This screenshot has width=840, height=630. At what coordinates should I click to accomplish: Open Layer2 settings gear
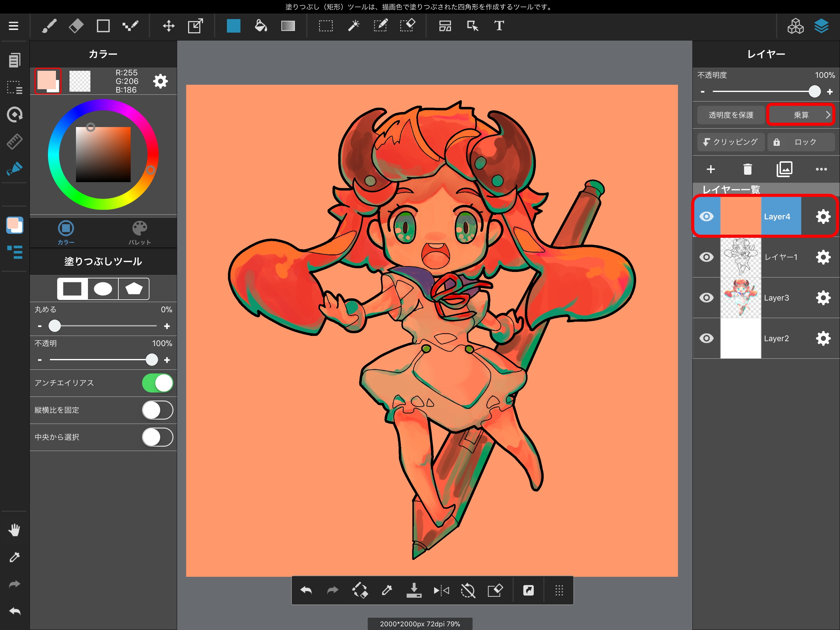tap(823, 338)
